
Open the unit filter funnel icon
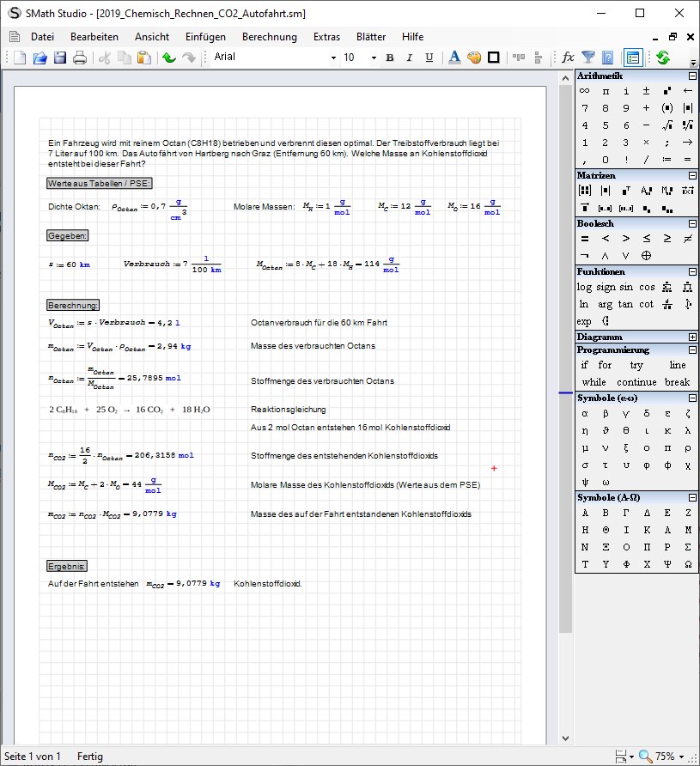pos(588,58)
